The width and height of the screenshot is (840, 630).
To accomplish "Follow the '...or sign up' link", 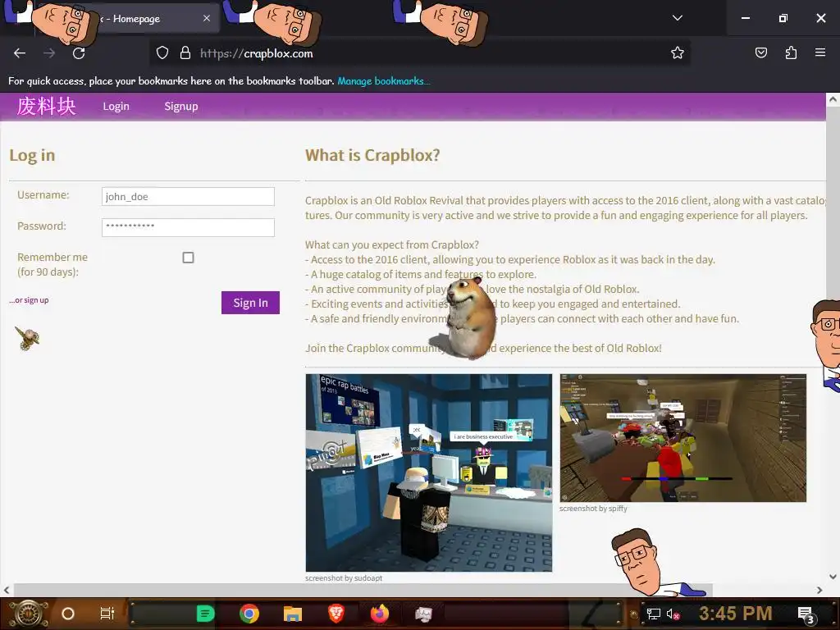I will 29,300.
